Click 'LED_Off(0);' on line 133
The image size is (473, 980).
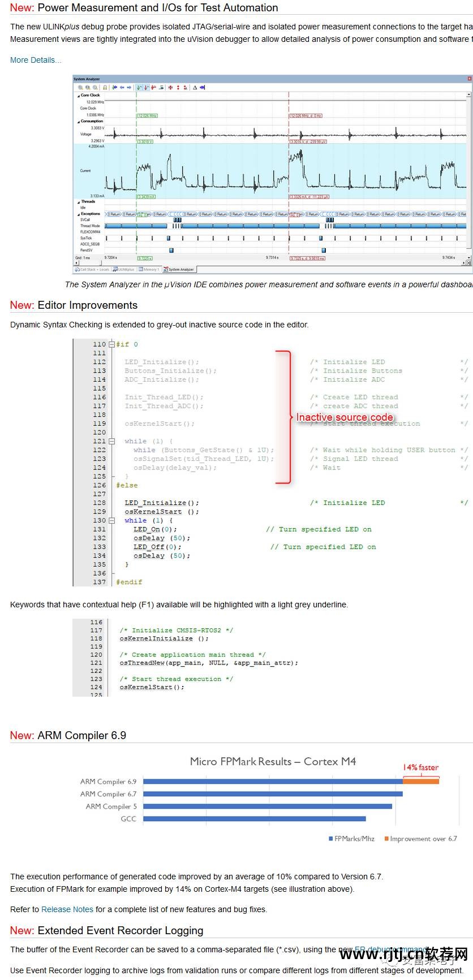(x=157, y=547)
